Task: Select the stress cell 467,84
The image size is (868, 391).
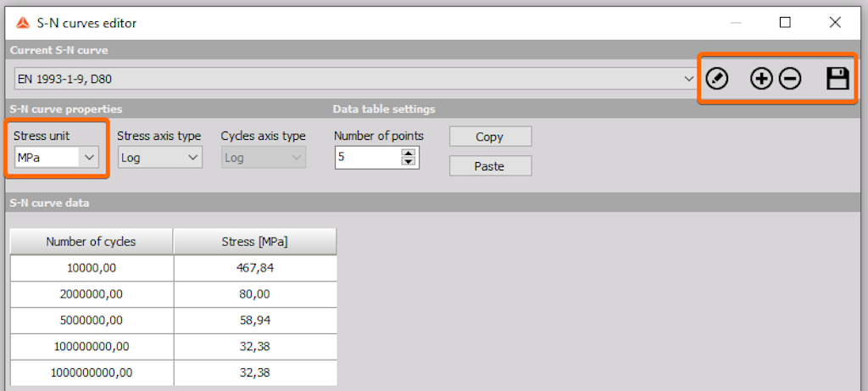Action: pyautogui.click(x=254, y=268)
